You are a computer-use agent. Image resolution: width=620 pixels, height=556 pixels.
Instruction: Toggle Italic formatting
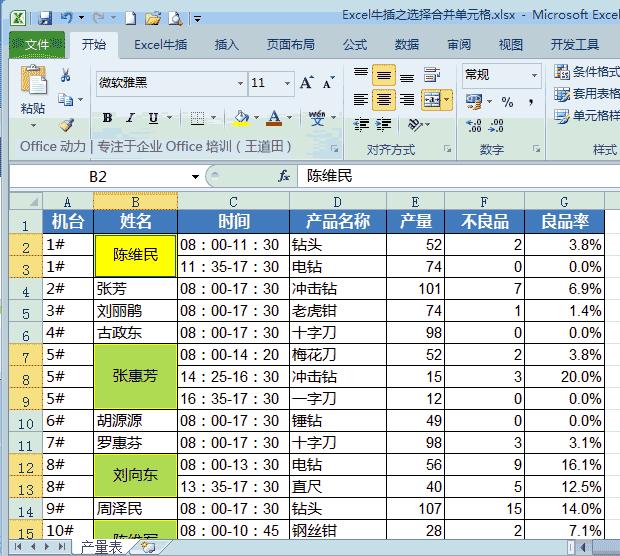click(130, 118)
